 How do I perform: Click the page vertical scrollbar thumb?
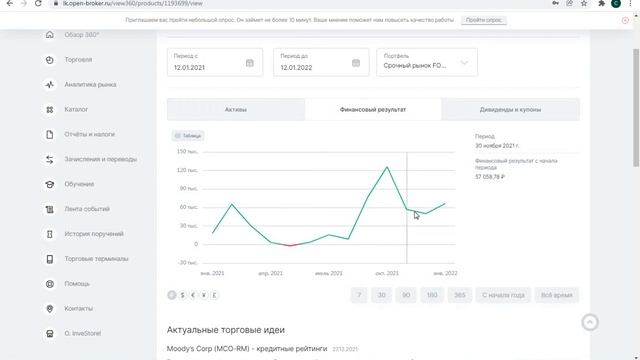pyautogui.click(x=636, y=108)
